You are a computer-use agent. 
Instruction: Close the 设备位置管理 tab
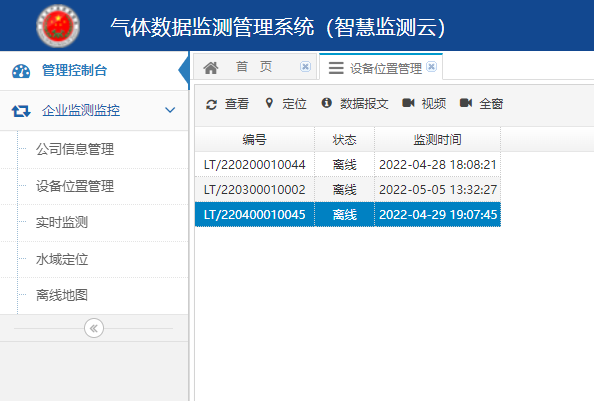point(431,67)
